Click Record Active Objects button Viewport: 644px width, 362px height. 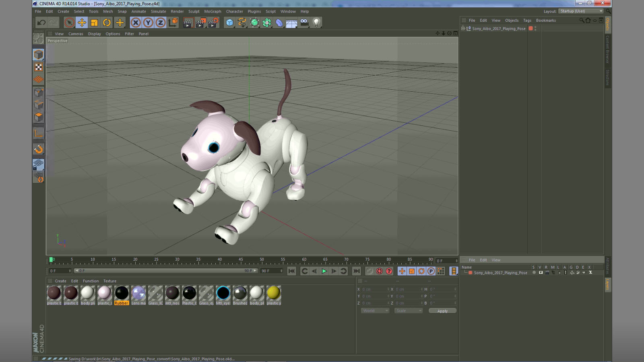point(369,271)
